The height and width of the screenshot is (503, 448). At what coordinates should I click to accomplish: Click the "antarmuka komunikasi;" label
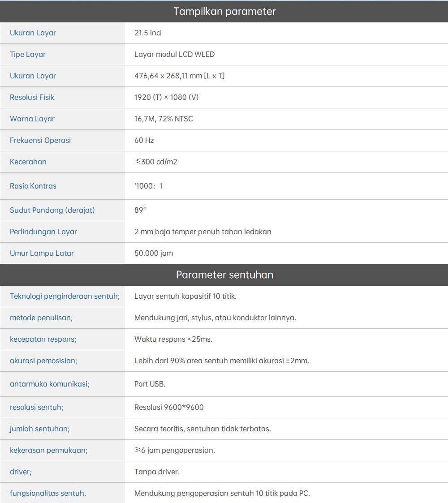click(x=49, y=384)
